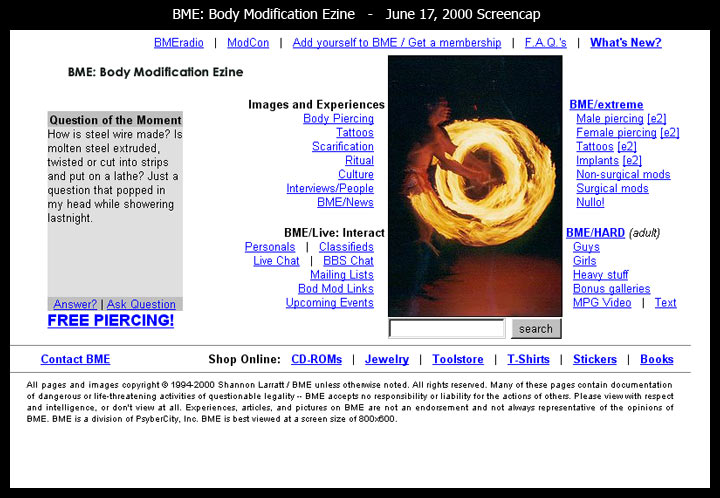Viewport: 720px width, 498px height.
Task: Click the [e2] link beside Implants
Action: 632,161
